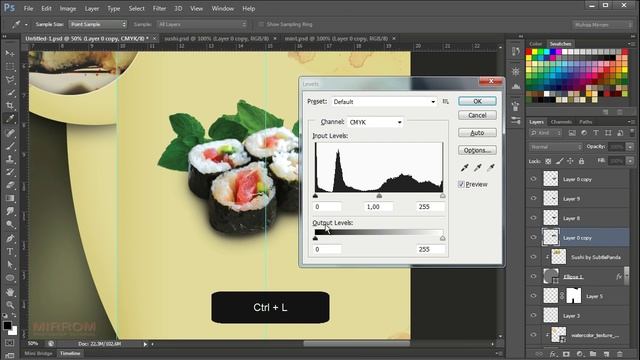Open the File menu
Screen dimensions: 640x360
[28, 8]
